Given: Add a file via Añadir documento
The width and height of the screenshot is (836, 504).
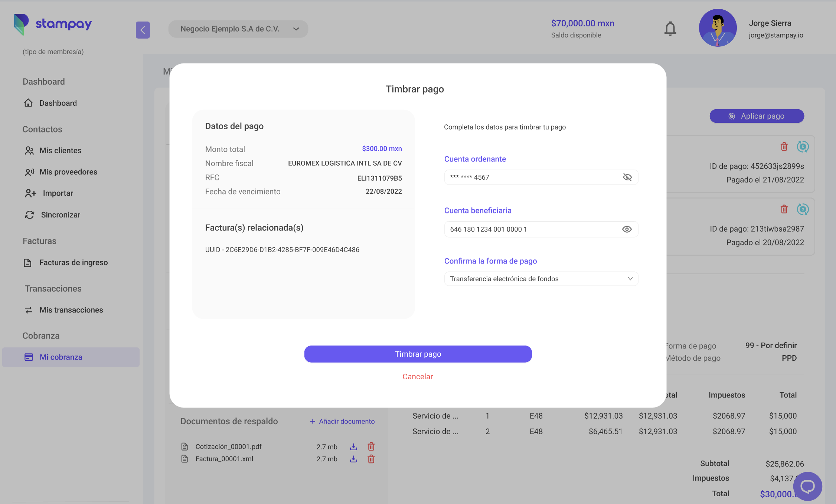Looking at the screenshot, I should (342, 421).
